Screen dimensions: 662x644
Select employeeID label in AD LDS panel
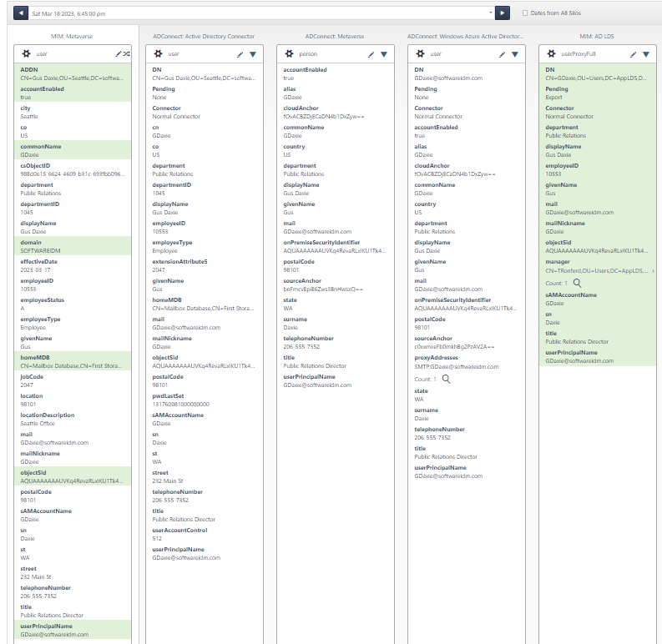562,166
